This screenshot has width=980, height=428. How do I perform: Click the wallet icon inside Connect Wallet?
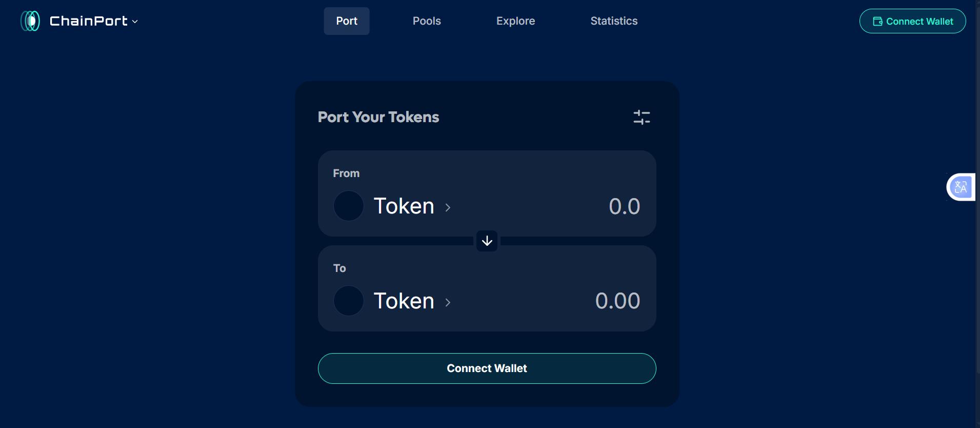pos(877,21)
